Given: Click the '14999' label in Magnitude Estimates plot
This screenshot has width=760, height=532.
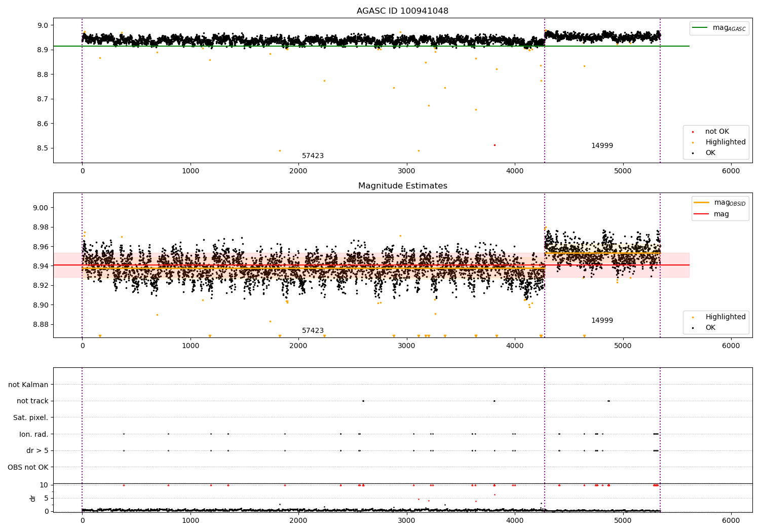Looking at the screenshot, I should pos(602,321).
